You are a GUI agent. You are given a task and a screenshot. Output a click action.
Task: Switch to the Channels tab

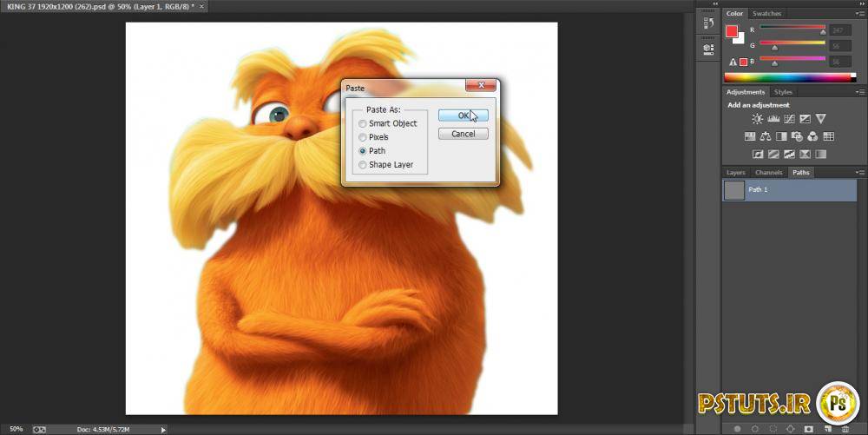pyautogui.click(x=768, y=173)
